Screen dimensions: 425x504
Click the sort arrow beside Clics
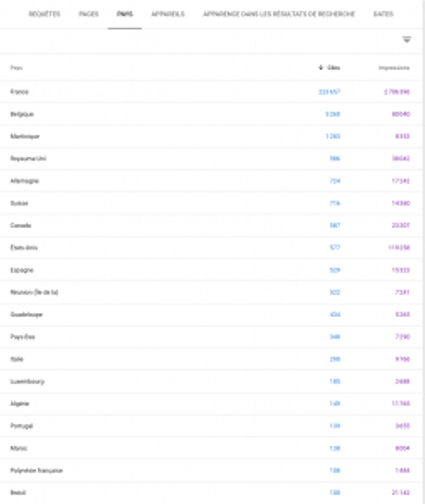[321, 68]
